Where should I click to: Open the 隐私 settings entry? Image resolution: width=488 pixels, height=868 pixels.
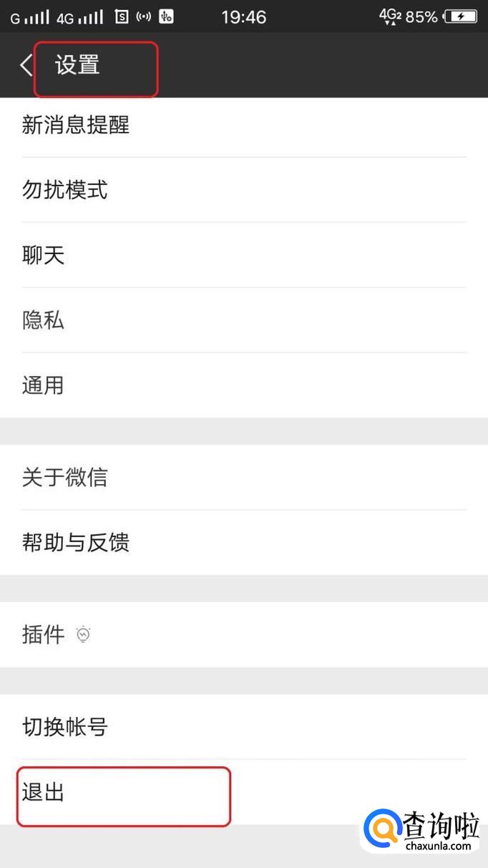(x=44, y=320)
